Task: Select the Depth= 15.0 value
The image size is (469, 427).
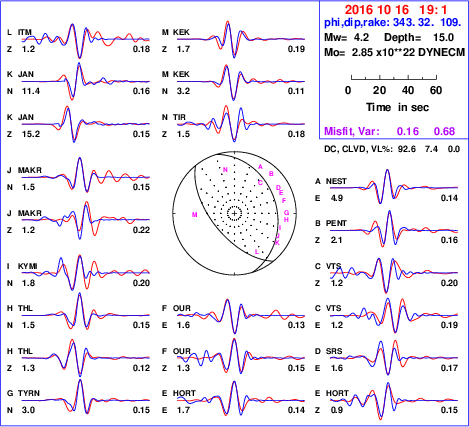Action: 419,37
